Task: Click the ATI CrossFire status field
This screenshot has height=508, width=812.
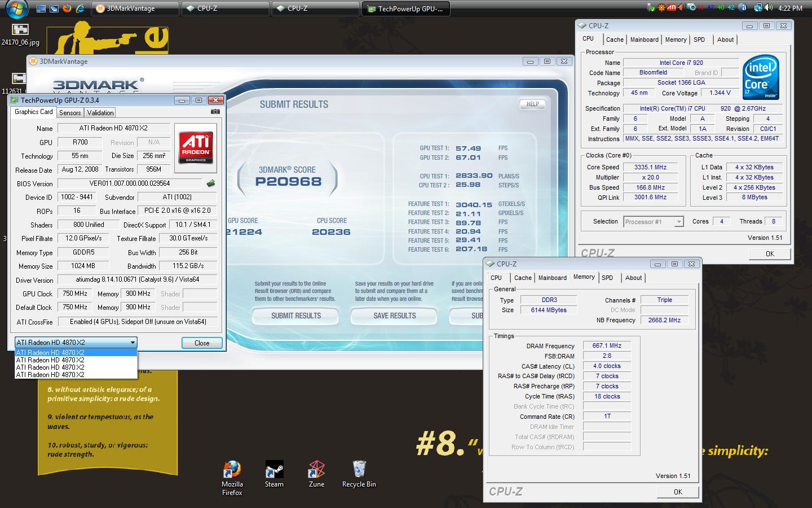Action: [138, 322]
